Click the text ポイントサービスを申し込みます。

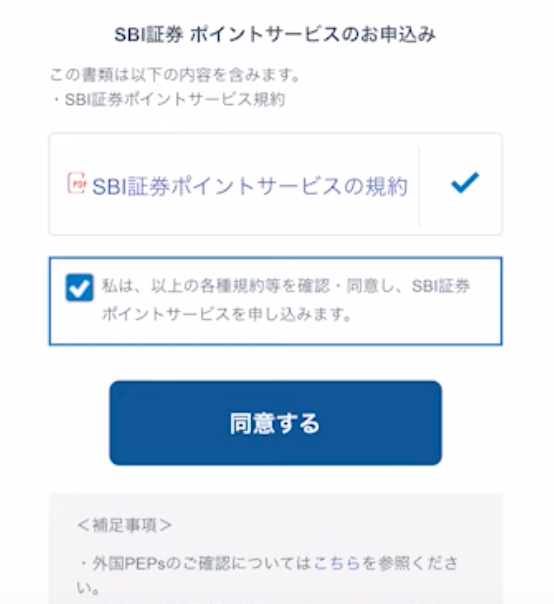(x=227, y=314)
